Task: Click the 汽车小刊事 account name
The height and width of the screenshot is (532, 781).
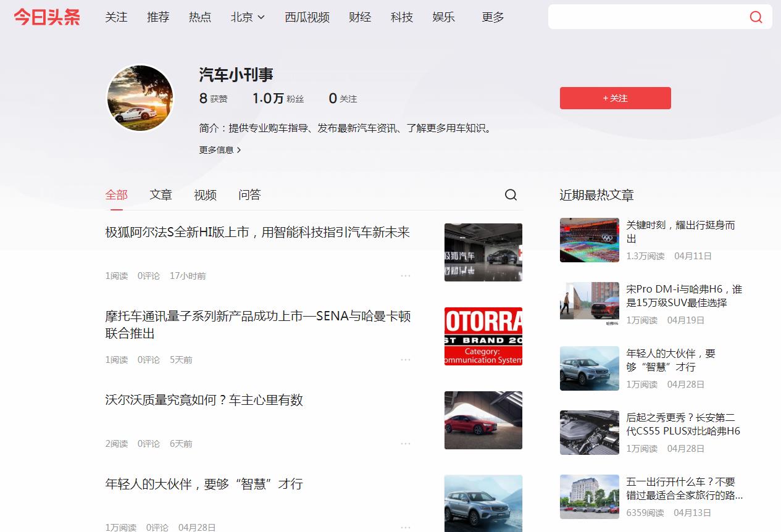Action: [x=236, y=75]
